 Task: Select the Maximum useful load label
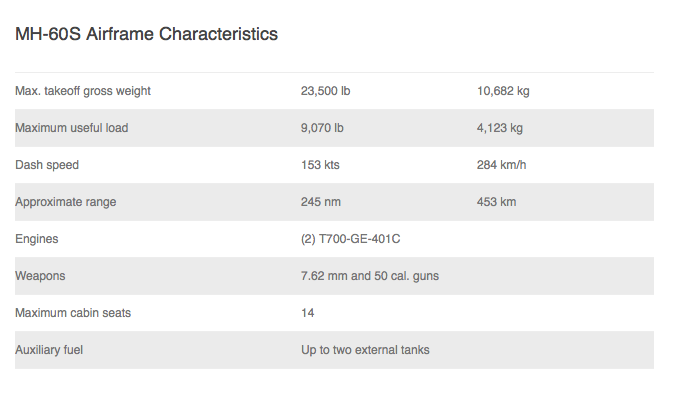[x=72, y=128]
